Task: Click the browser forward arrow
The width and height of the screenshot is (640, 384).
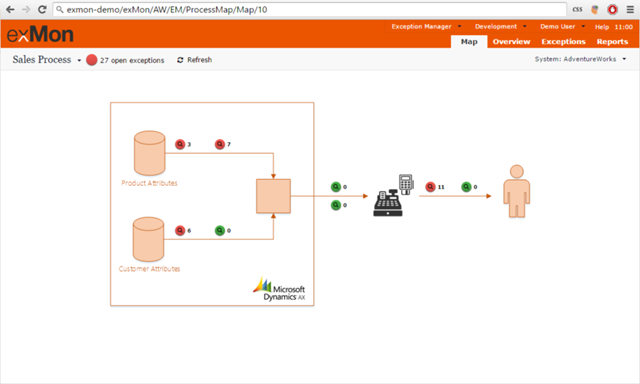Action: (x=26, y=9)
